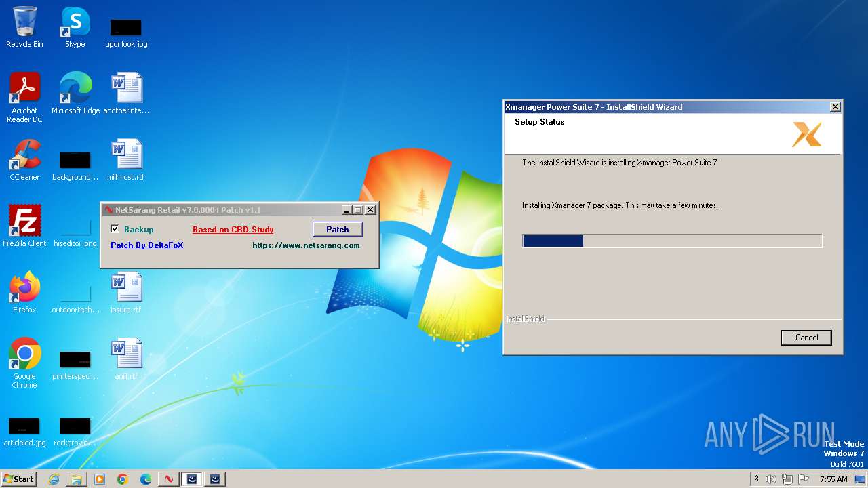This screenshot has height=488, width=868.
Task: Click the Patch button
Action: tap(338, 229)
